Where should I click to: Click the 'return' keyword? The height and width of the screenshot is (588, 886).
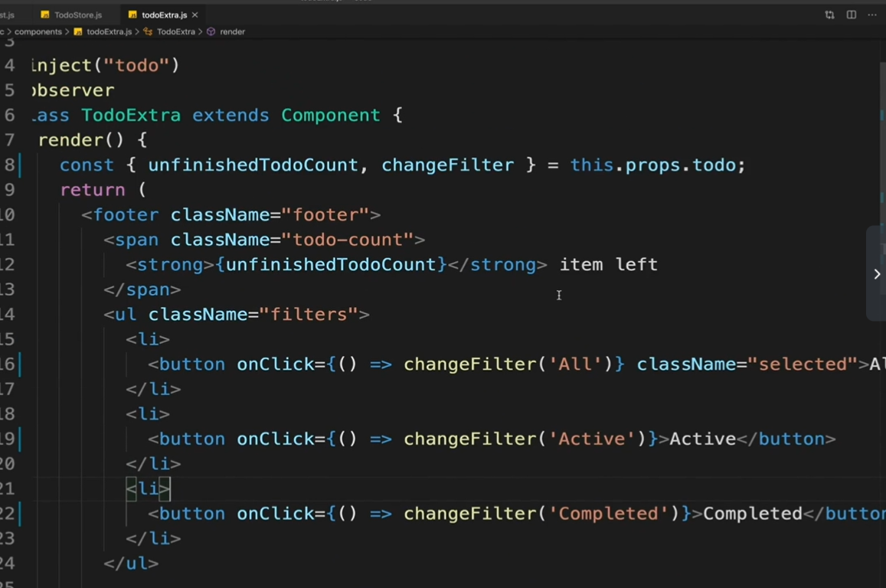coord(93,190)
